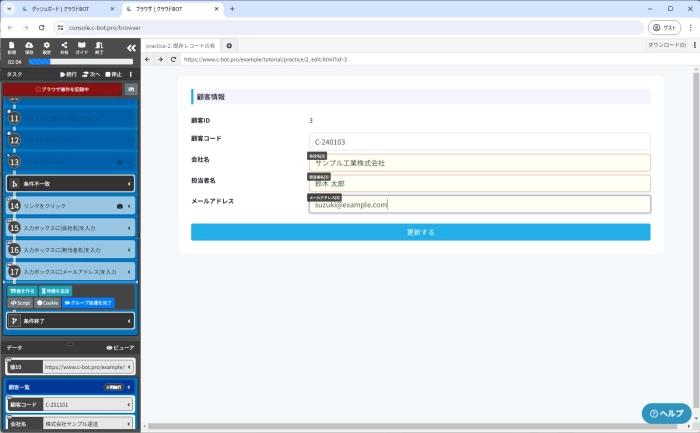This screenshot has width=700, height=433.
Task: Click camera icon on step 14
Action: [120, 205]
